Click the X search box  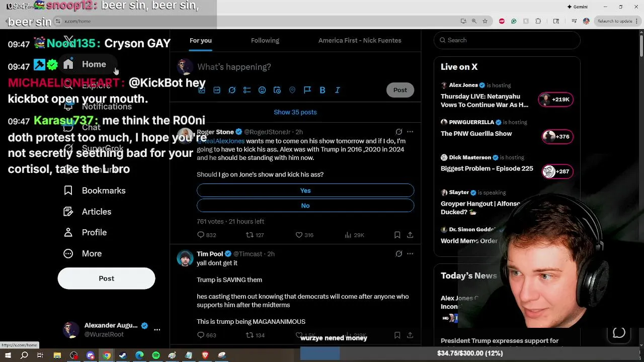point(507,40)
